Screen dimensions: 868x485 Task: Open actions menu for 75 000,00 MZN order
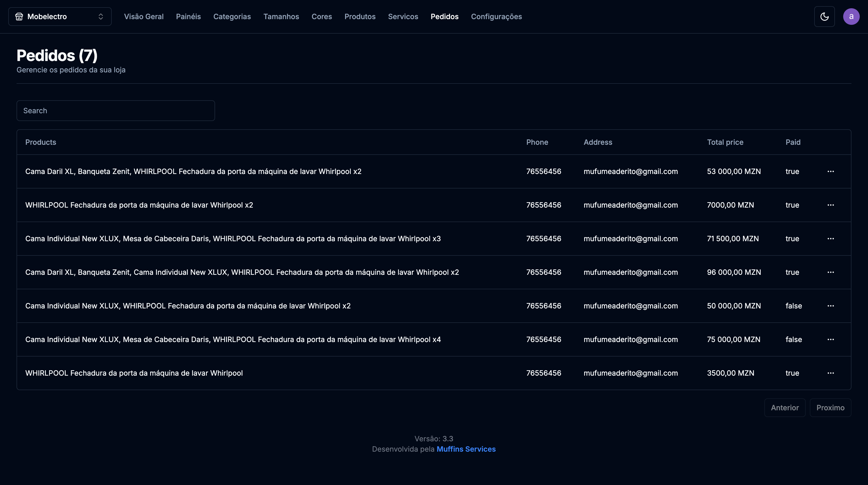[831, 339]
